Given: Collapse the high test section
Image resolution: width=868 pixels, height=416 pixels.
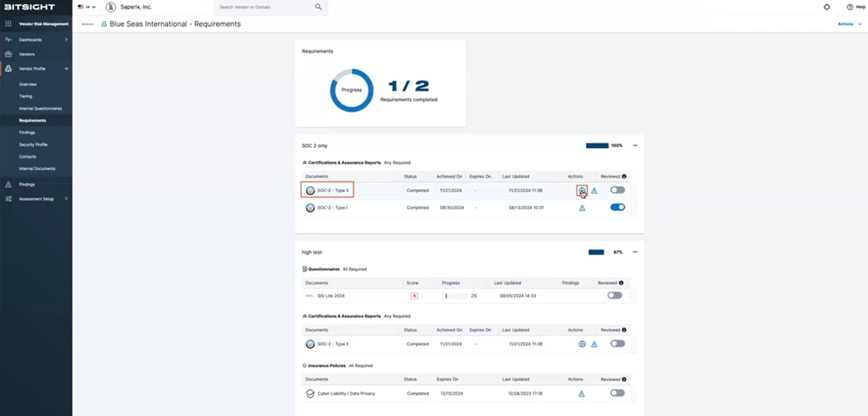Looking at the screenshot, I should coord(635,252).
